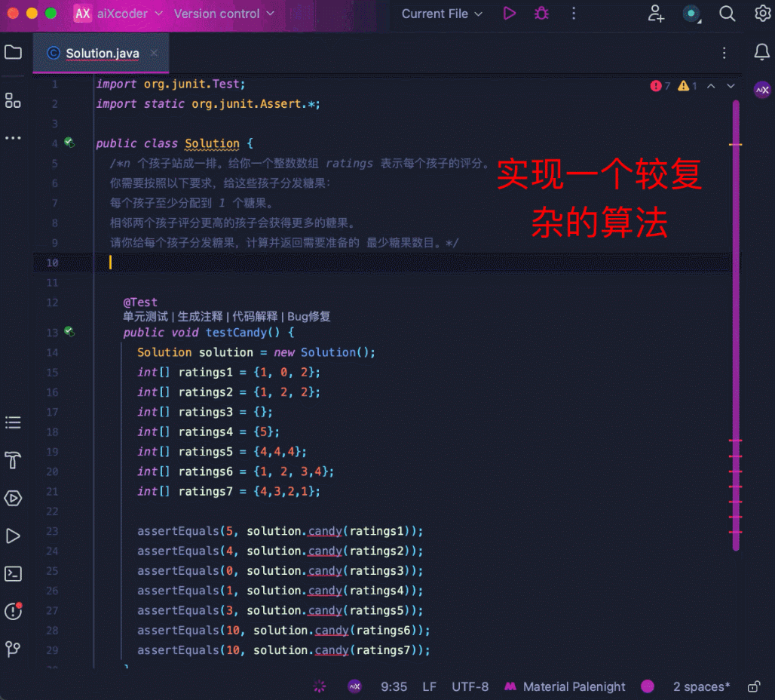Open the Notifications bell
The height and width of the screenshot is (700, 775).
coord(761,52)
